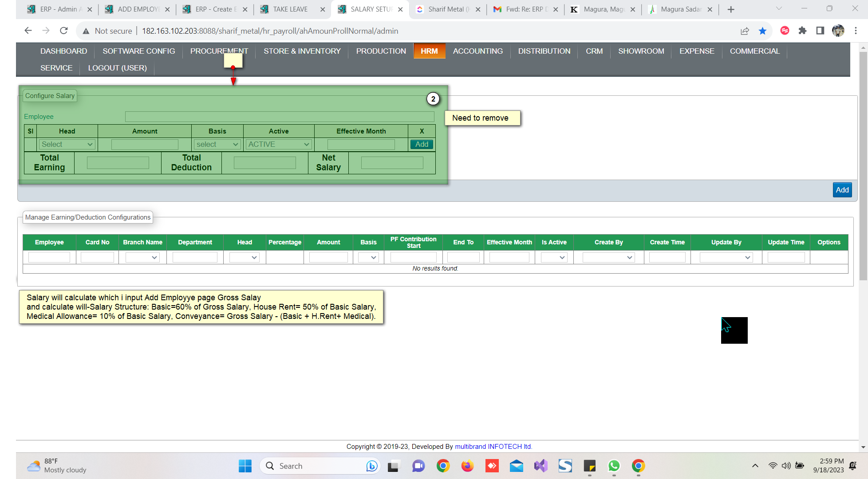868x479 pixels.
Task: Switch to the TAKE LEAVE tab
Action: tap(290, 9)
